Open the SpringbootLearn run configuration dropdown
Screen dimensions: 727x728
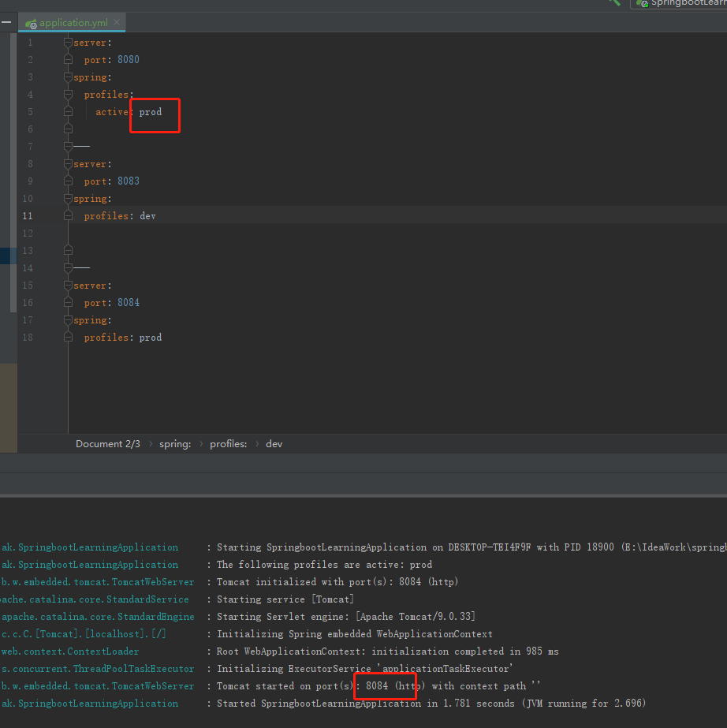click(x=680, y=3)
